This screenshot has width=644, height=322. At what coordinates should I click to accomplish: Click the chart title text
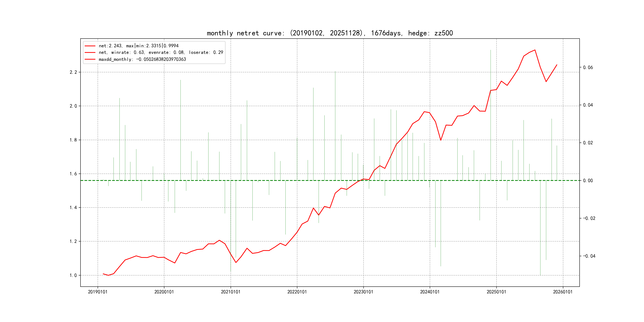[330, 33]
